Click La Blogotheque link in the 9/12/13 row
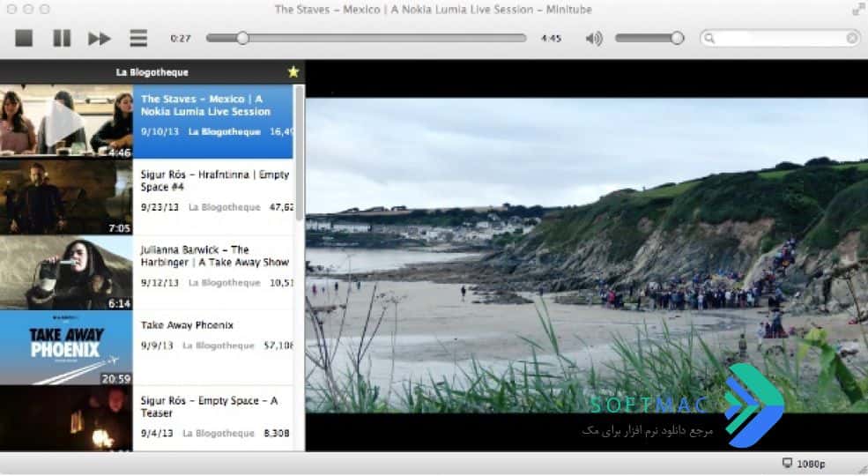The width and height of the screenshot is (868, 476). click(224, 283)
